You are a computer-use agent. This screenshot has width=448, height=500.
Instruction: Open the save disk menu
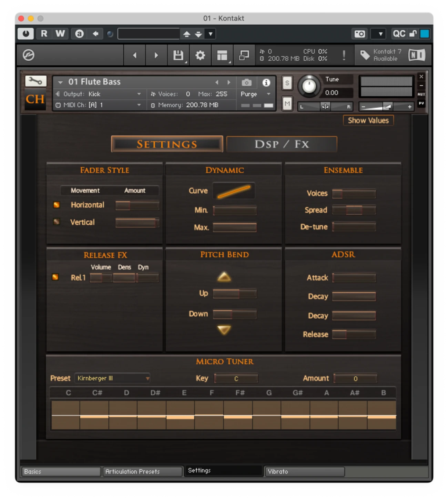[178, 55]
